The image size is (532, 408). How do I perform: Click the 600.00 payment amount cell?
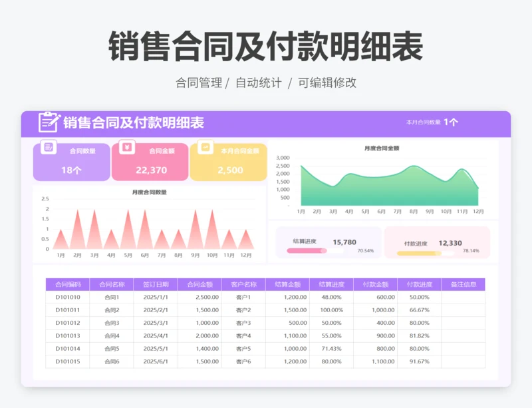tap(376, 298)
